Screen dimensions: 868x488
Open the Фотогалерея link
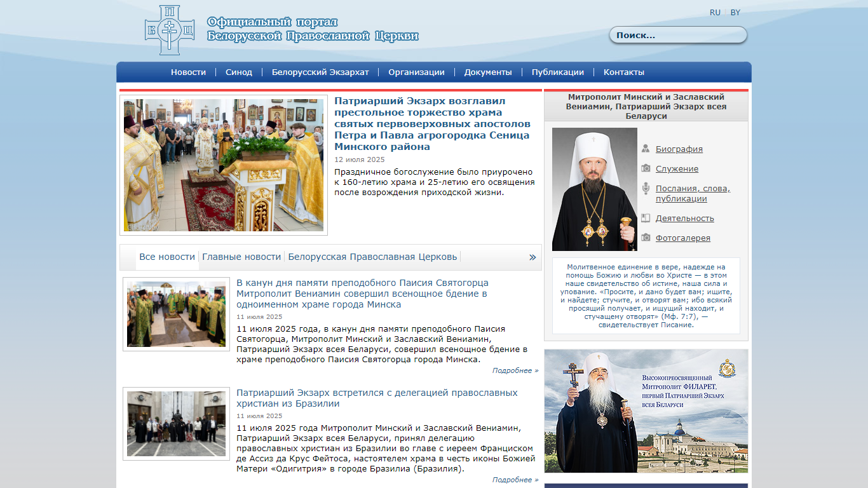coord(683,238)
